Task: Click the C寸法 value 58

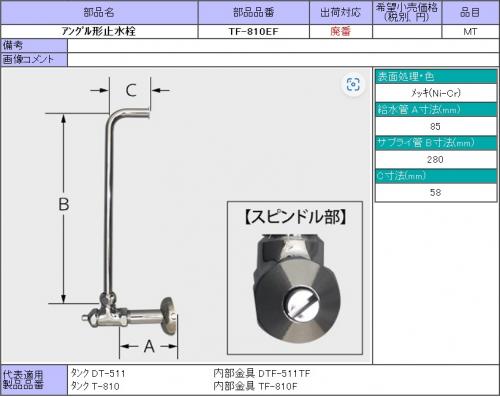Action: tap(436, 192)
